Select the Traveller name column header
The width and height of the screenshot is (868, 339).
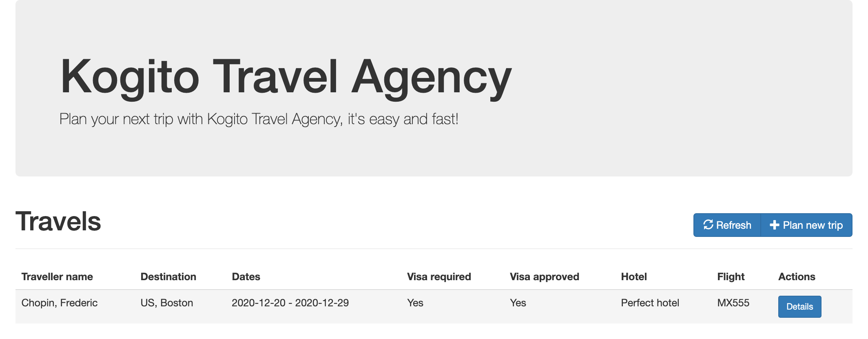tap(57, 277)
